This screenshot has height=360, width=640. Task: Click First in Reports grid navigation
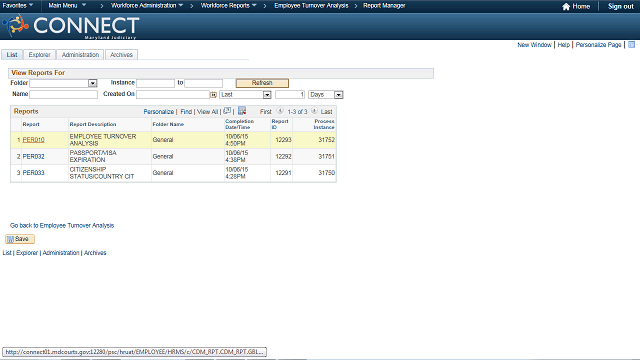265,111
